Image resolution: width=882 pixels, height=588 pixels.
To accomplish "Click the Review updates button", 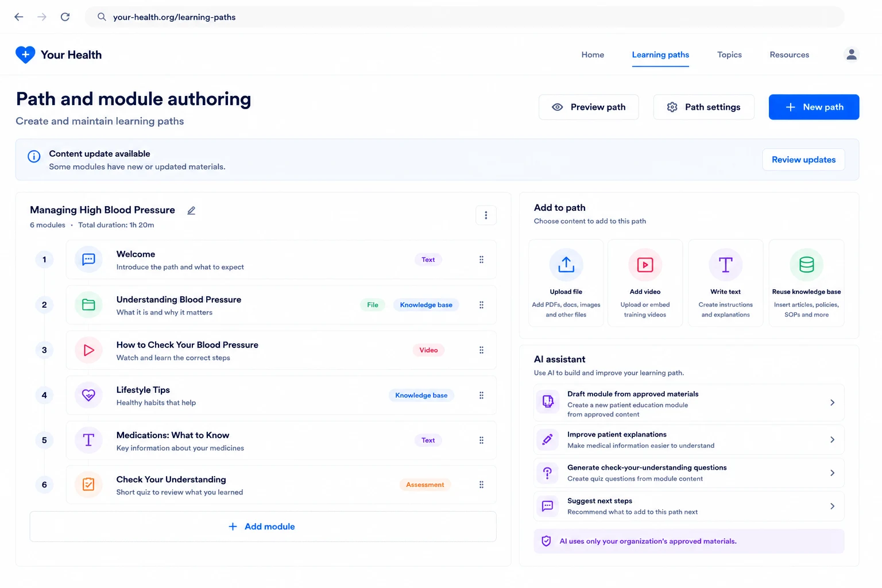I will click(x=803, y=160).
